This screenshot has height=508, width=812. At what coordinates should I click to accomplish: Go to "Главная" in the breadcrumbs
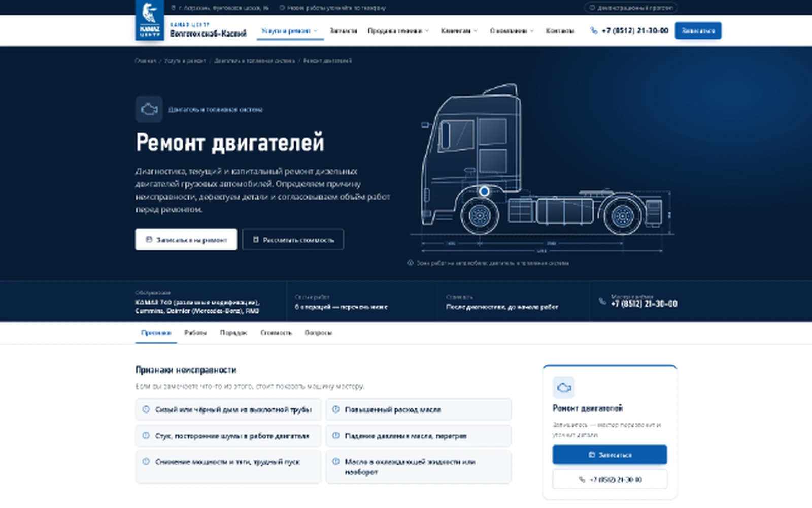[x=146, y=61]
